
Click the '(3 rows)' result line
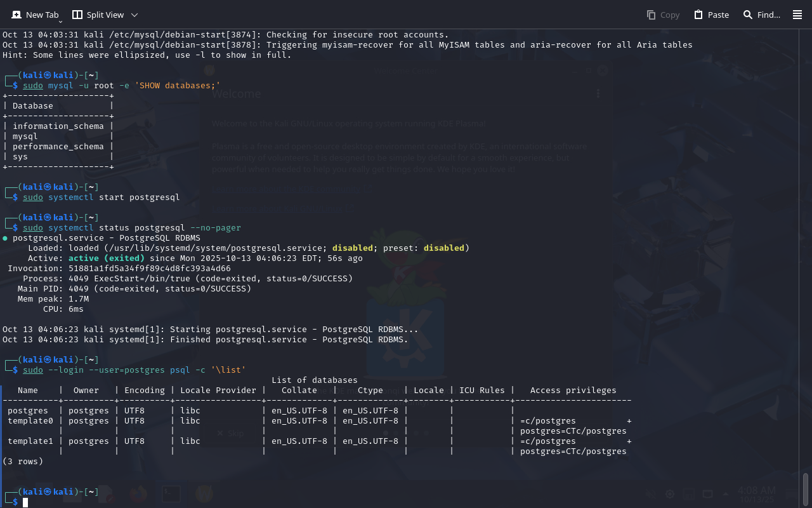23,462
